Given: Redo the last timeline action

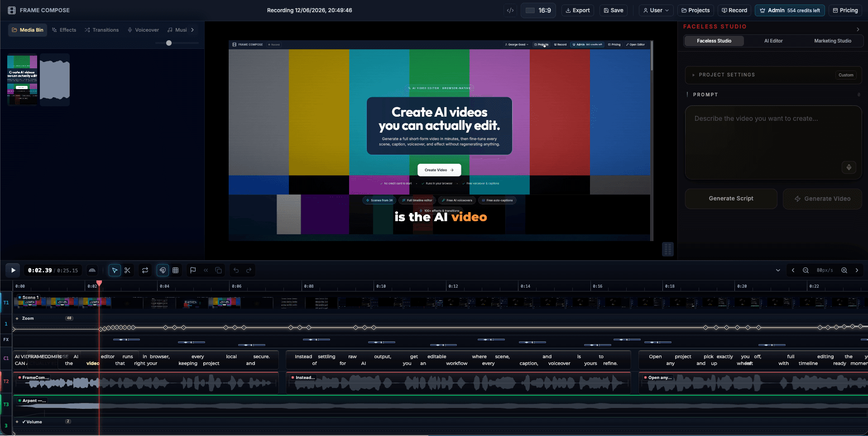Looking at the screenshot, I should pyautogui.click(x=249, y=270).
